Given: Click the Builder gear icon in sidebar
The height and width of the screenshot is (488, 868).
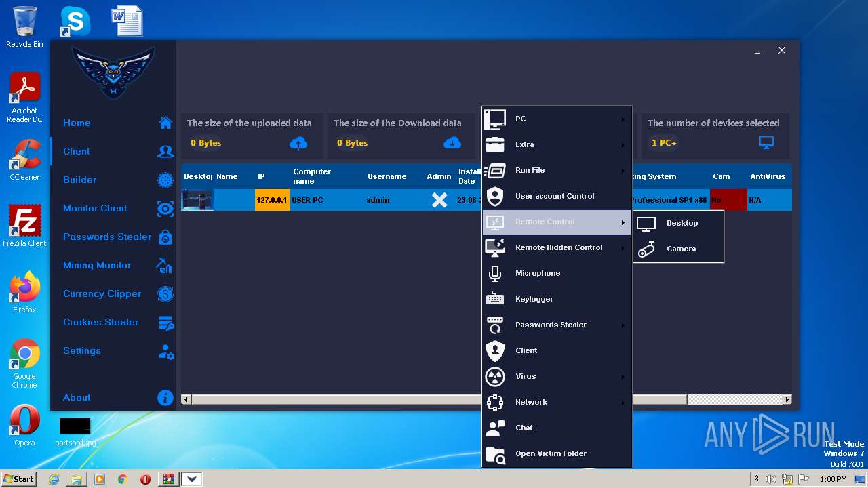Looking at the screenshot, I should 165,180.
